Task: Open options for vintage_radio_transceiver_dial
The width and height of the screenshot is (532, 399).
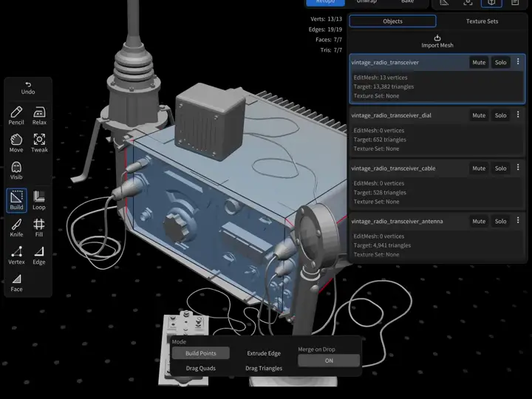Action: pos(518,115)
